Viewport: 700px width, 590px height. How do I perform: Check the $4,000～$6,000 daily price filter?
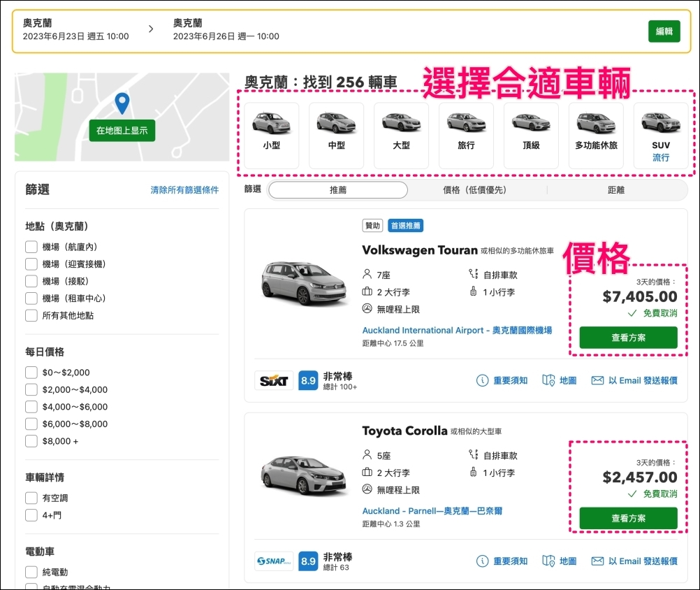tap(31, 407)
